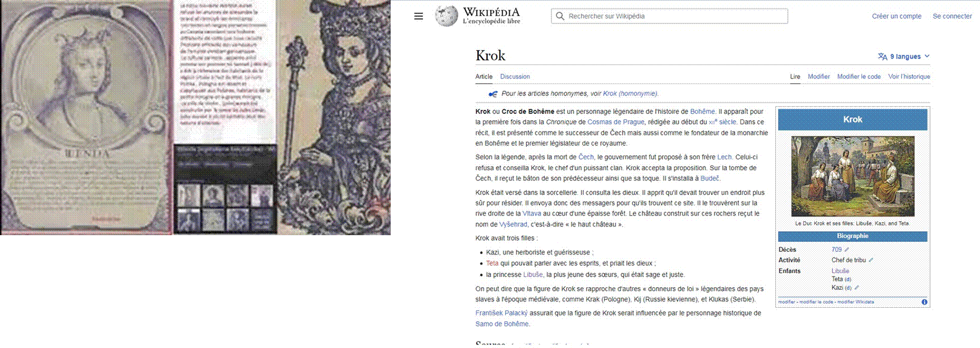Click the image caption 'Le Duc Krok et ses filles'
This screenshot has height=348, width=980.
853,223
